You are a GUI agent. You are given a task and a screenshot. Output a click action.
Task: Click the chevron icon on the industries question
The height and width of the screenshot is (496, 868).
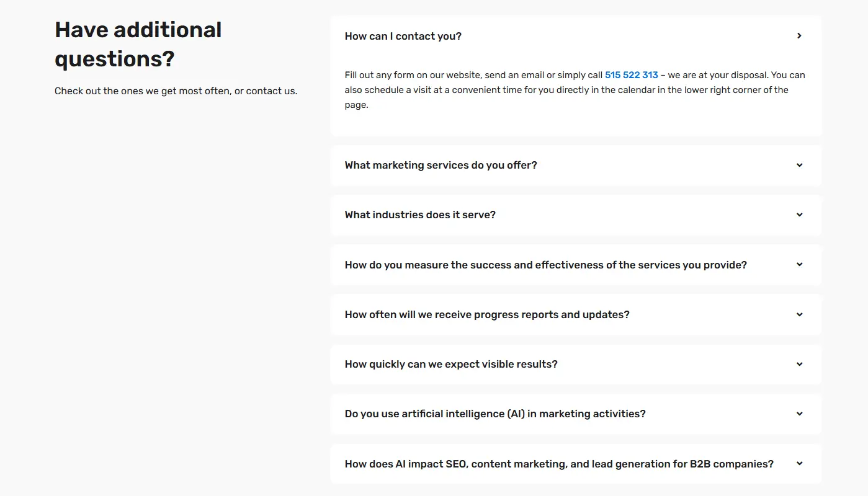click(799, 215)
